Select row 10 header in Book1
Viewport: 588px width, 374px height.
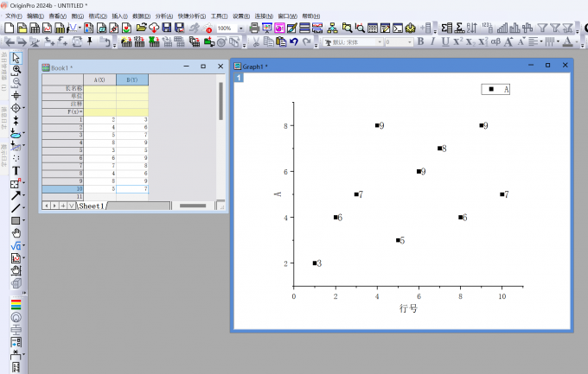coord(62,189)
